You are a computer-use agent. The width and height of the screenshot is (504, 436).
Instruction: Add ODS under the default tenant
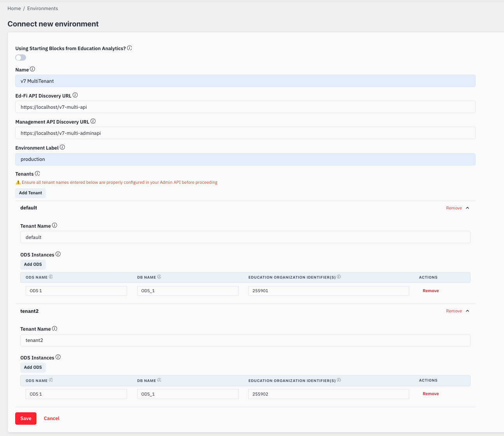point(33,264)
